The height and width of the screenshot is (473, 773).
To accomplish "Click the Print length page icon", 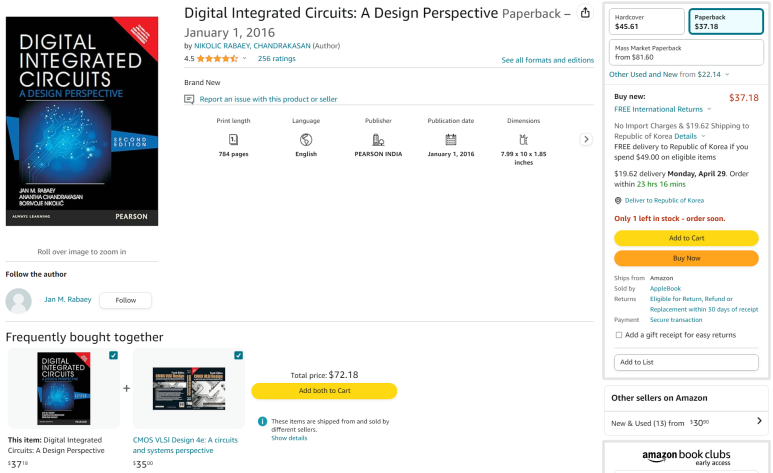I will (233, 140).
